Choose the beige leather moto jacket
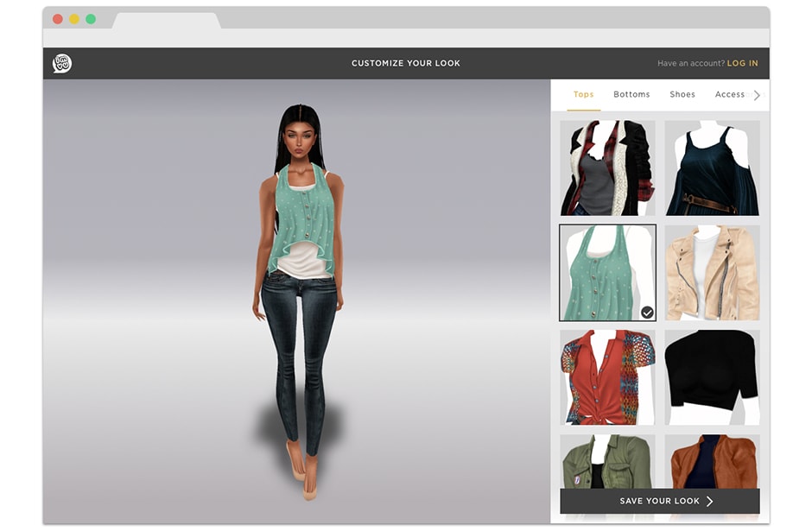 tap(712, 273)
